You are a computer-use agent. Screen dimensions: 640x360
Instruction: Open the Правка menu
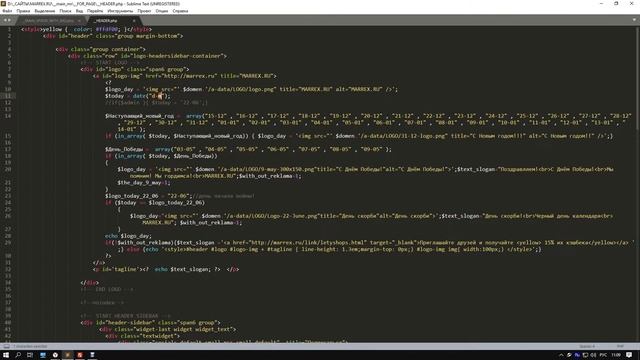pyautogui.click(x=23, y=11)
